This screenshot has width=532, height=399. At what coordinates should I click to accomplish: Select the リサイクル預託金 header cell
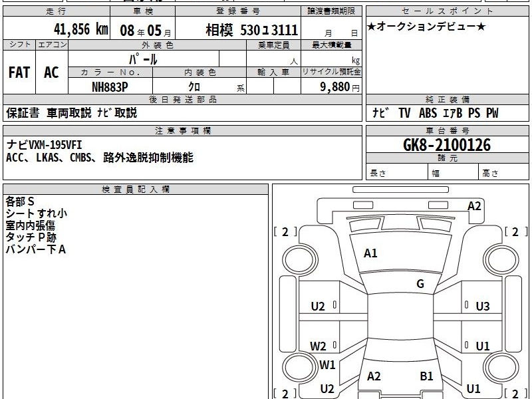pos(331,72)
